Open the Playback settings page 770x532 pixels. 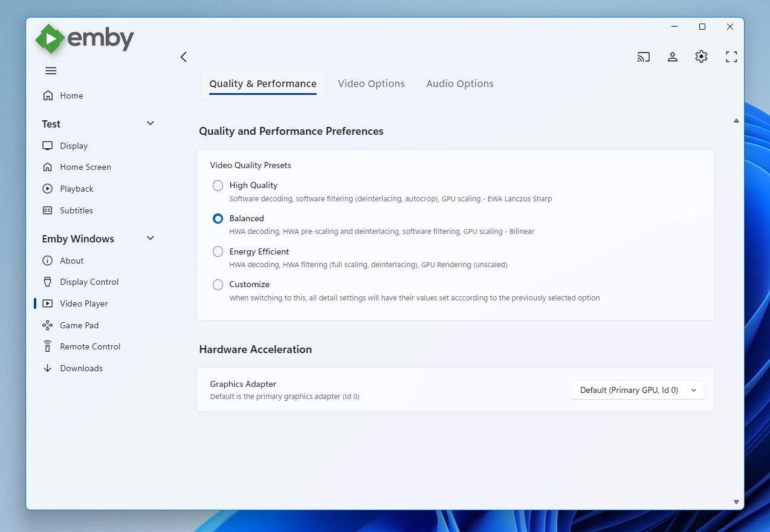coord(77,189)
